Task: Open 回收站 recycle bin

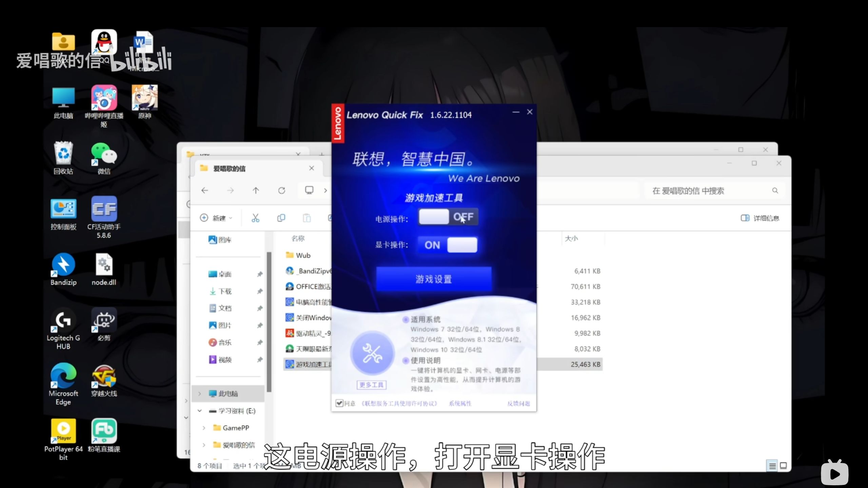Action: point(63,158)
